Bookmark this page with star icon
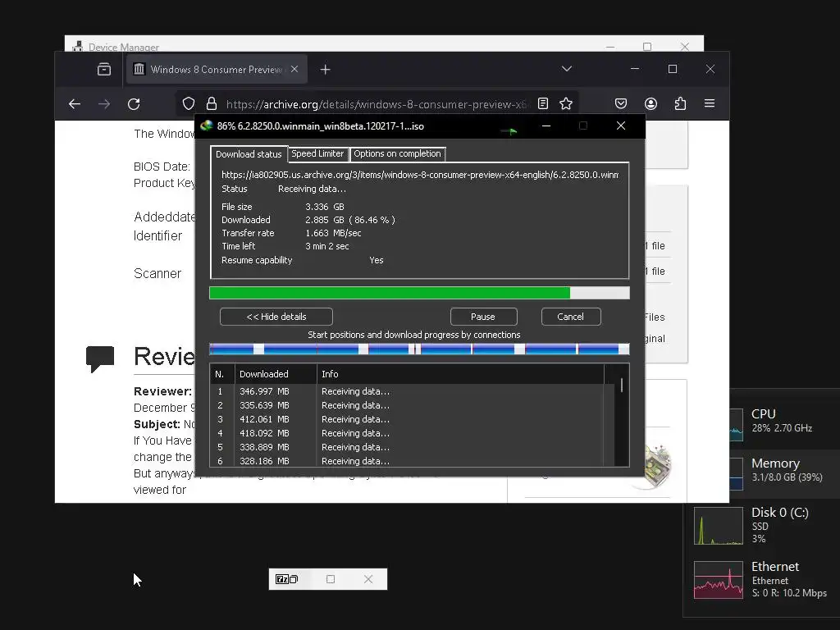 point(566,103)
